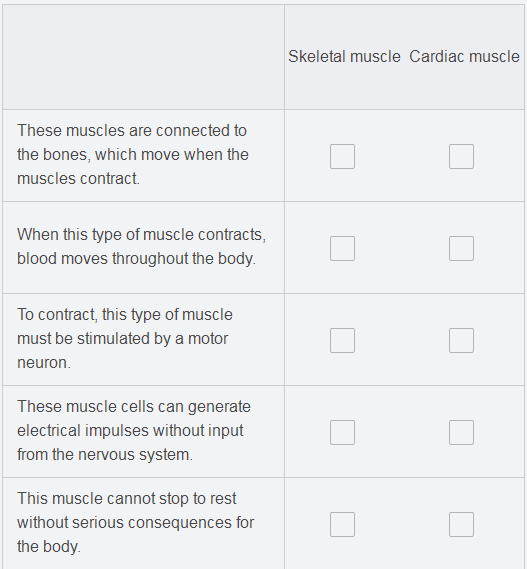Click the Cardiac muscle column header

click(464, 57)
